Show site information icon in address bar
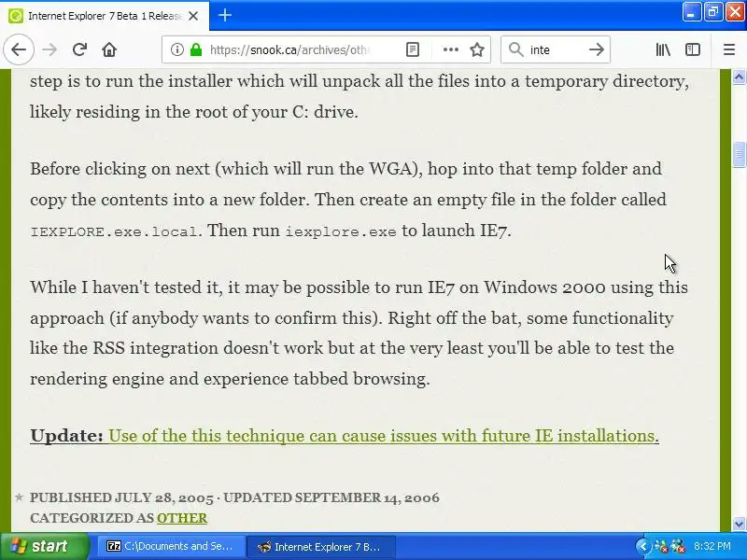 [x=177, y=49]
